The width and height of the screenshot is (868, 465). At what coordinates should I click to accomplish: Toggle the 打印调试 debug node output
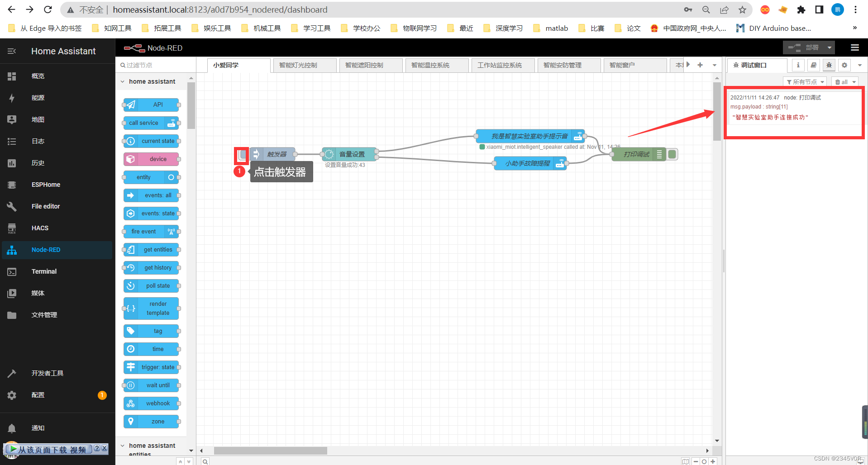coord(672,154)
